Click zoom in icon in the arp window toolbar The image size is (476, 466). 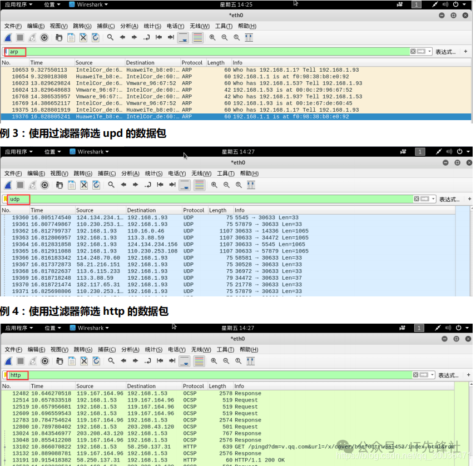213,38
